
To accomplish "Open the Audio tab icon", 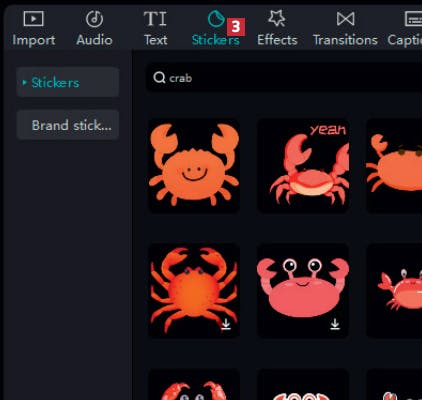I will [x=94, y=19].
